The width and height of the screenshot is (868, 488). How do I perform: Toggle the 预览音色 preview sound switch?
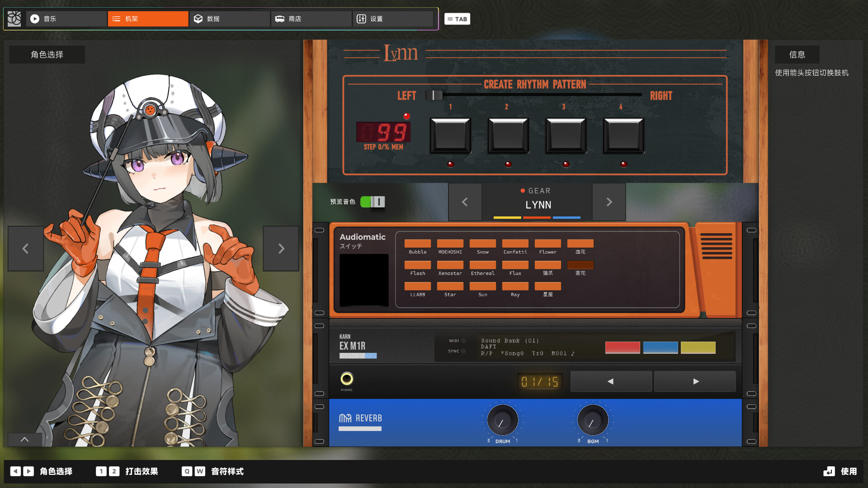point(373,202)
